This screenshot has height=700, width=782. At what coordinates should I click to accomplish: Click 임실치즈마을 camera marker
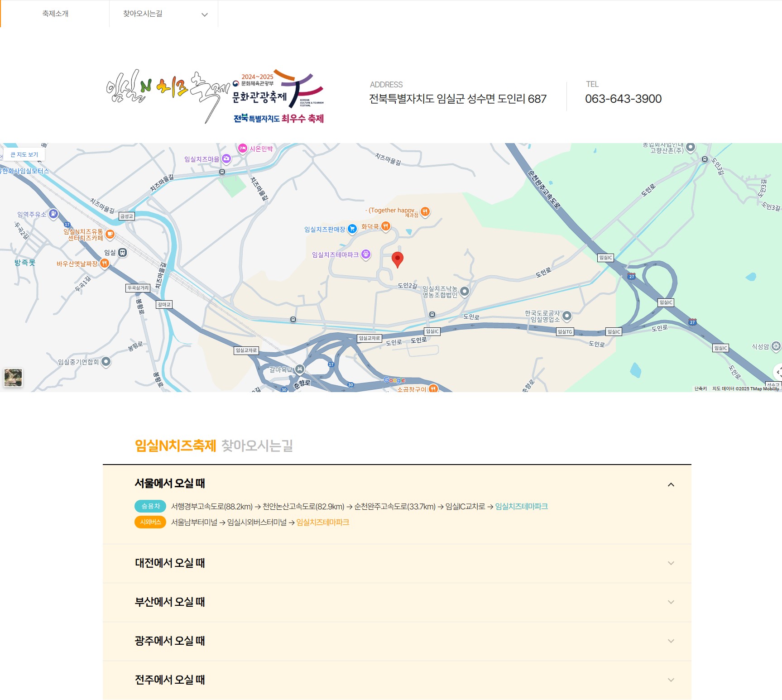coord(226,159)
